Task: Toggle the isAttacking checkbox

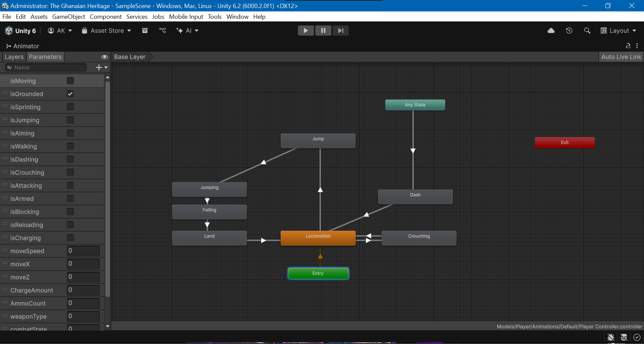Action: click(x=70, y=185)
